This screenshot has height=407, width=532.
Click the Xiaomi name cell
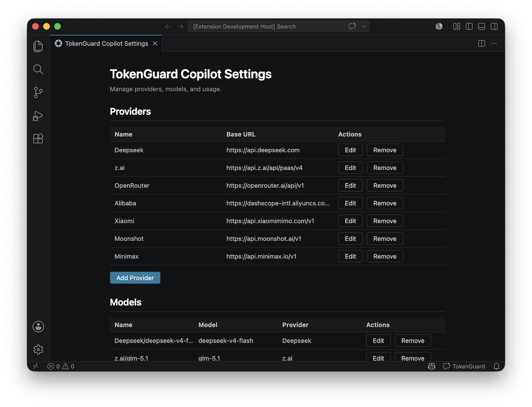(124, 221)
